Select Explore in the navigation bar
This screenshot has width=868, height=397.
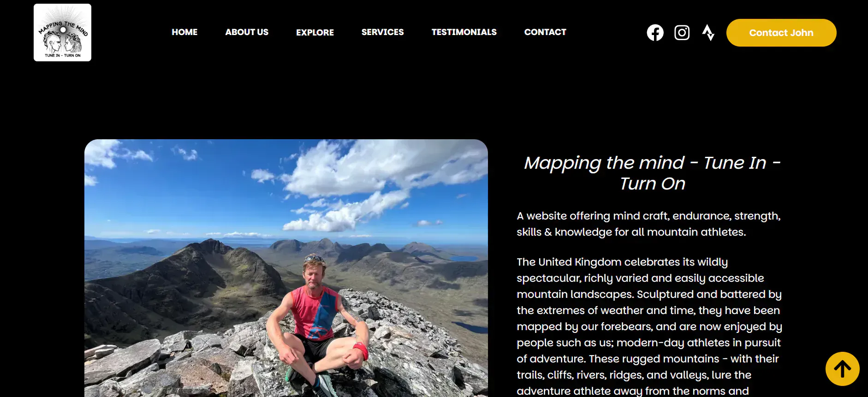click(x=315, y=33)
